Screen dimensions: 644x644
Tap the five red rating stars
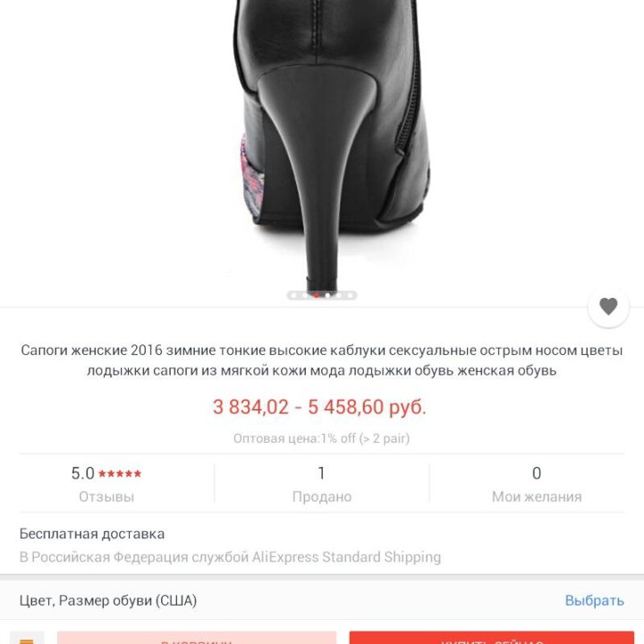click(120, 473)
